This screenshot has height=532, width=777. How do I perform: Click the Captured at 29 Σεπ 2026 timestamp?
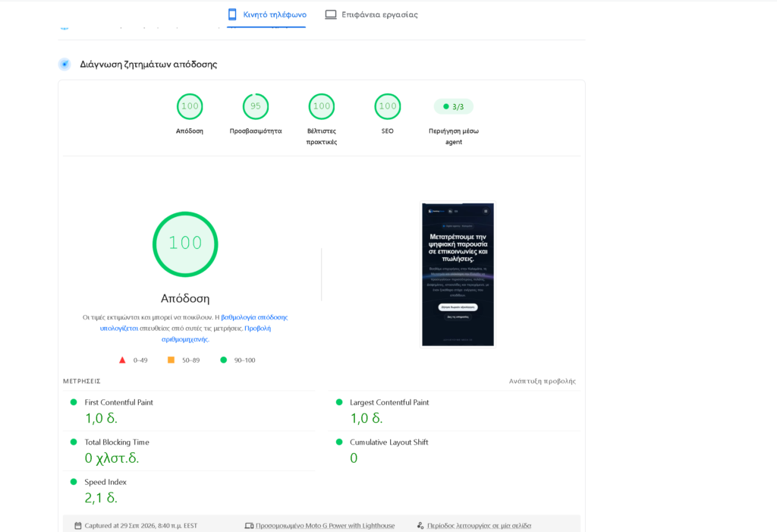coord(140,526)
